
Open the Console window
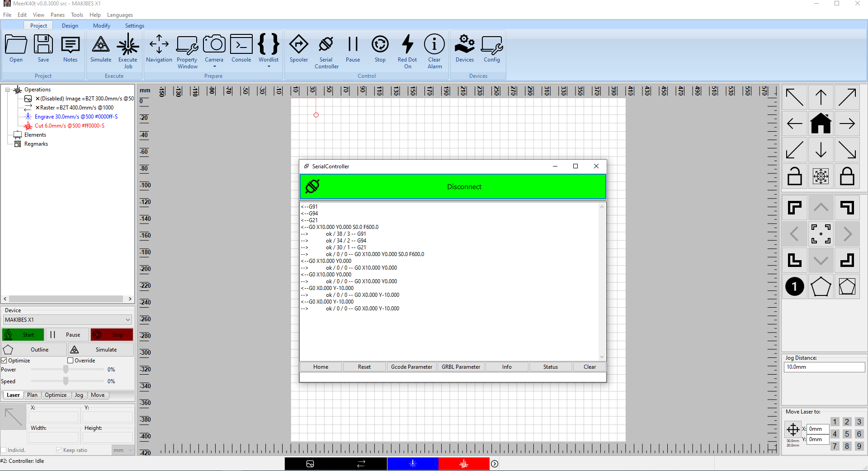241,49
